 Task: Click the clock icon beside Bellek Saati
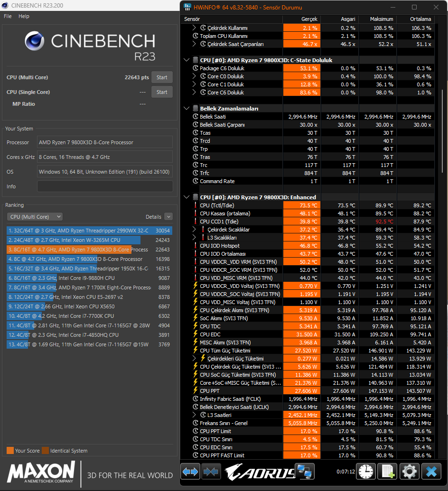(196, 117)
